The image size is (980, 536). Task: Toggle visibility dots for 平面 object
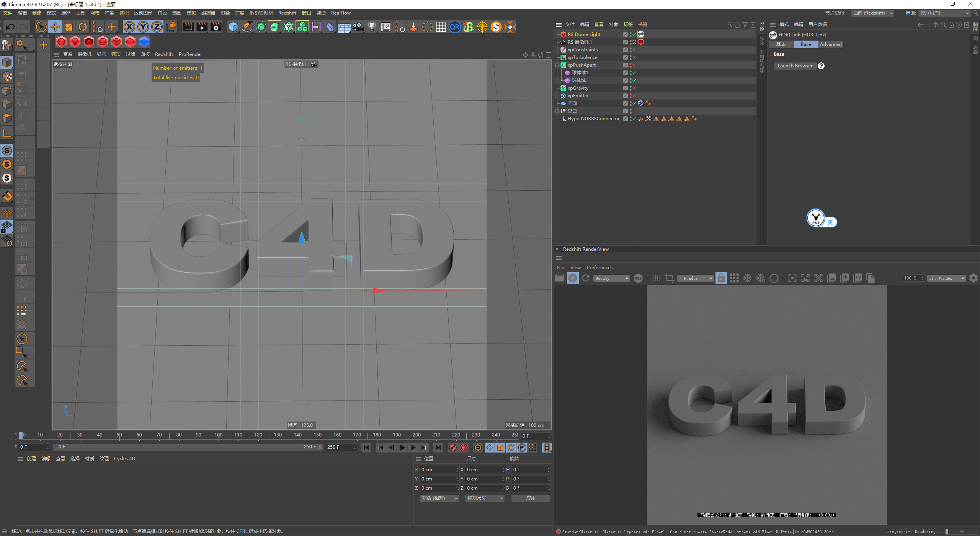(630, 103)
